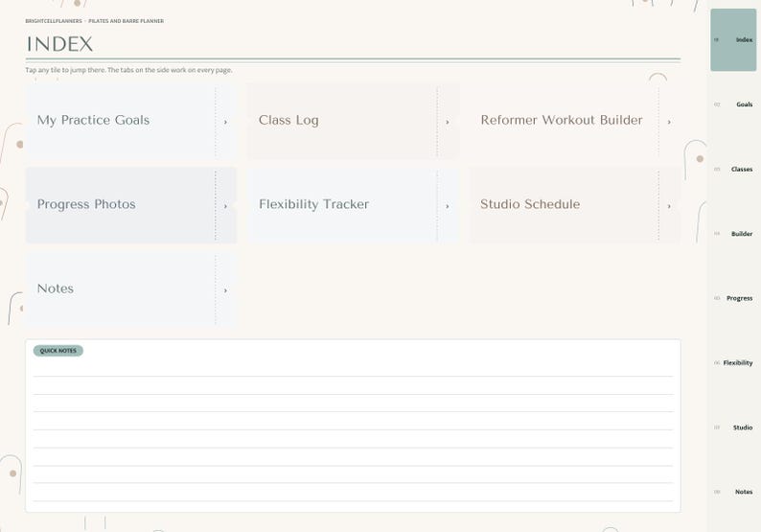Open the Reformer Workout Builder tile
The image size is (761, 532).
575,122
